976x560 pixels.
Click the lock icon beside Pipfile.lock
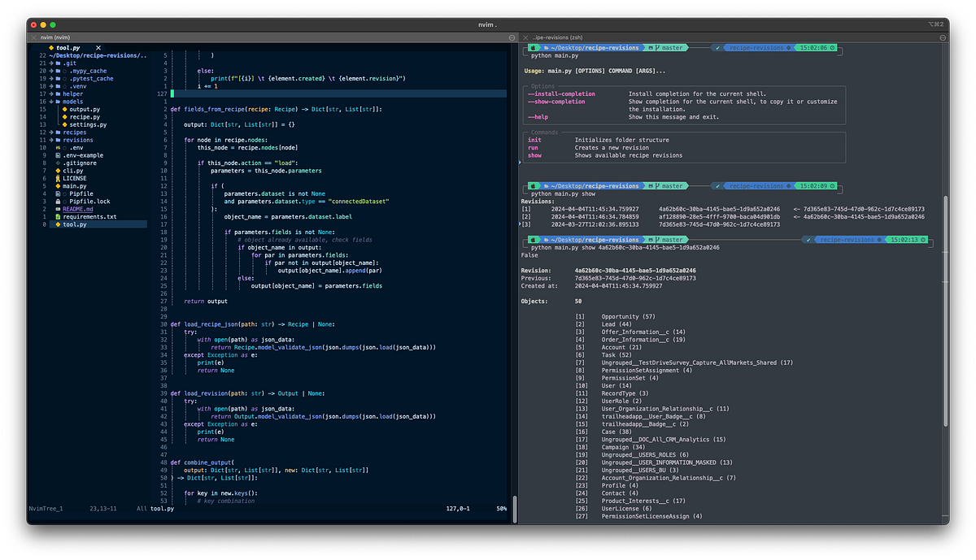click(58, 202)
